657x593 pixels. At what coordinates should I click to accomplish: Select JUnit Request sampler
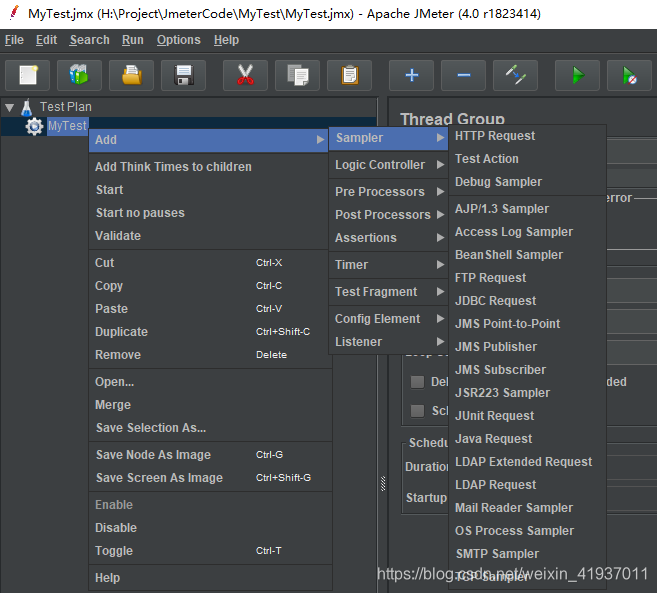point(528,416)
